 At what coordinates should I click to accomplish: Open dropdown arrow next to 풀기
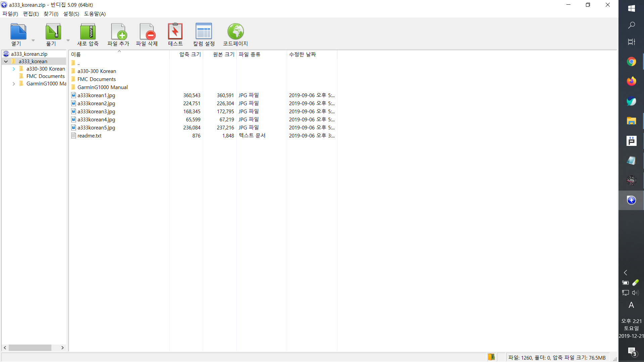(x=68, y=40)
